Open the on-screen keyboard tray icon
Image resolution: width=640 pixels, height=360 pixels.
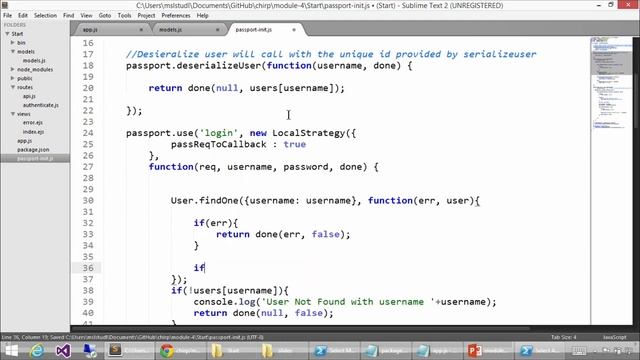click(579, 351)
